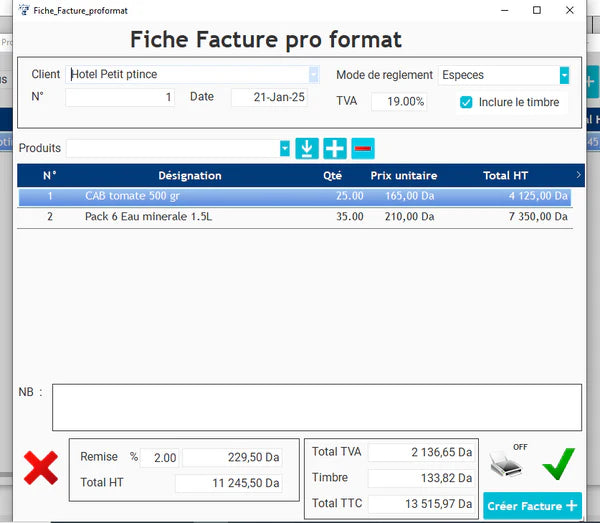Click the Remise percent field 2.00

(x=159, y=458)
